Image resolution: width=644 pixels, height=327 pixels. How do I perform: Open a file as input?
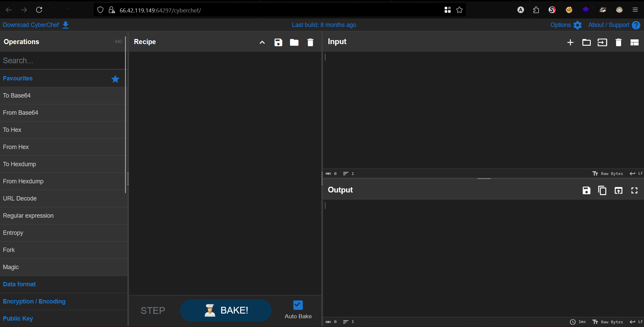click(586, 42)
